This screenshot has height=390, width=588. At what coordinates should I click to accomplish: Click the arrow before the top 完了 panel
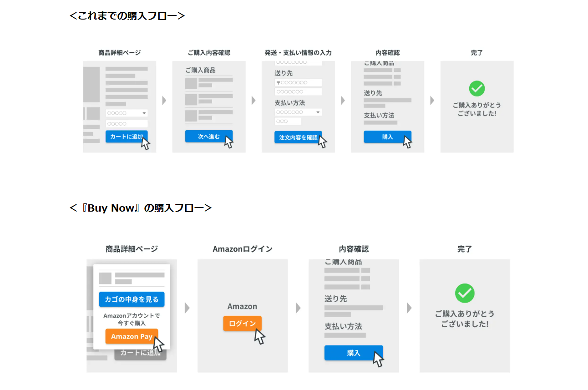(432, 101)
